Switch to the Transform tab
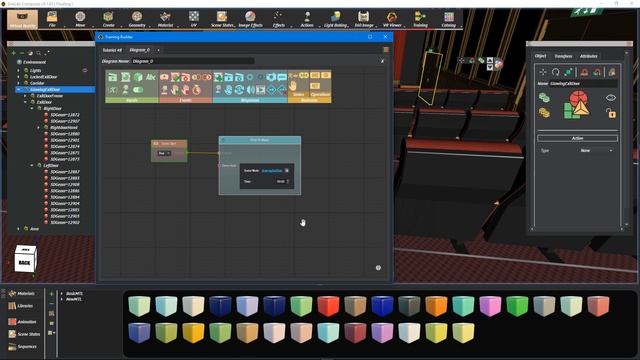Image resolution: width=640 pixels, height=360 pixels. coord(563,56)
